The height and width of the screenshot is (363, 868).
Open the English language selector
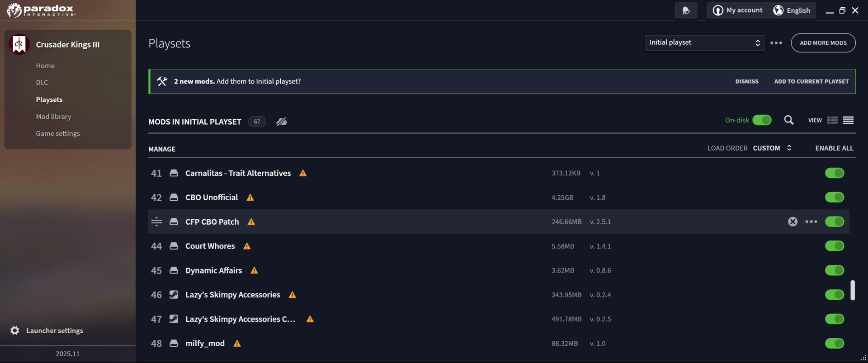tap(792, 10)
